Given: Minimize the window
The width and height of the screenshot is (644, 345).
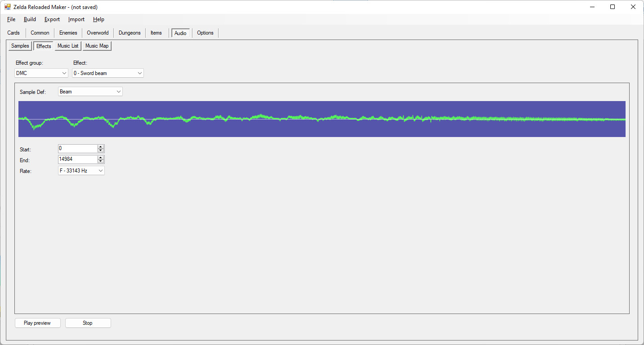Looking at the screenshot, I should [592, 7].
